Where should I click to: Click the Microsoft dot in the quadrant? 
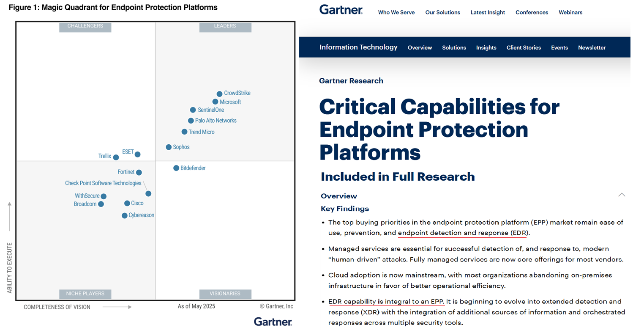click(x=215, y=102)
